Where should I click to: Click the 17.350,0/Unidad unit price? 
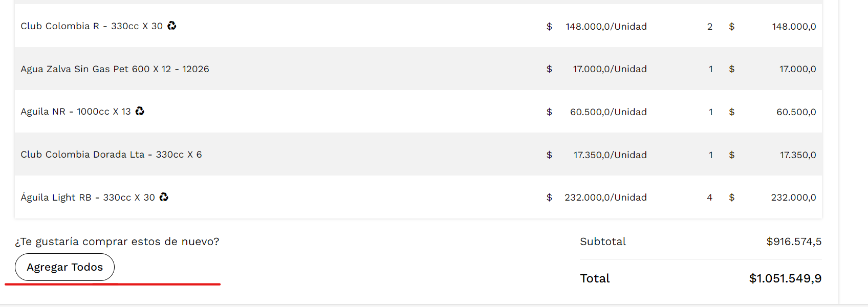click(x=610, y=155)
